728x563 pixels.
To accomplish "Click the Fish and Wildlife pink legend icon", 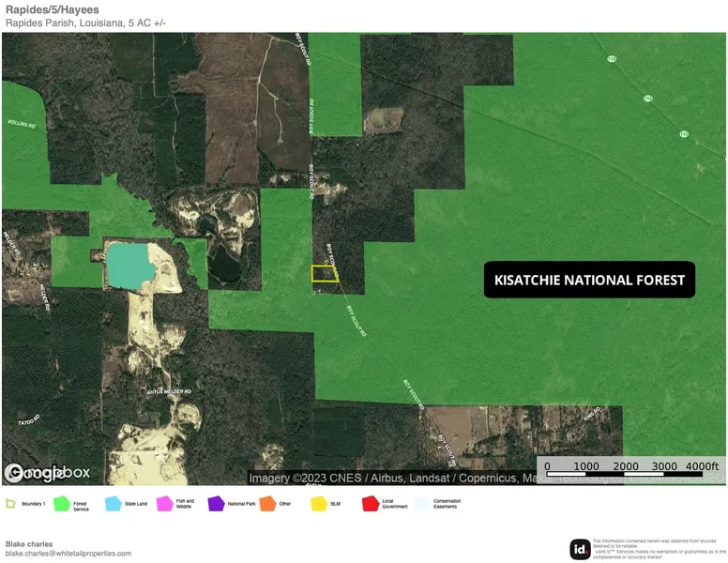I will [164, 504].
